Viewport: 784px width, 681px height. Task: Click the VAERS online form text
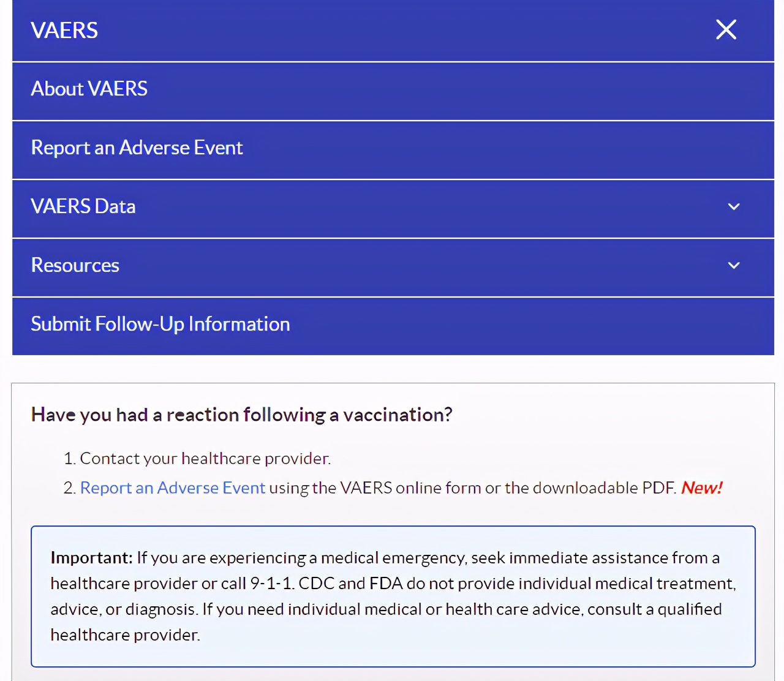tap(410, 488)
